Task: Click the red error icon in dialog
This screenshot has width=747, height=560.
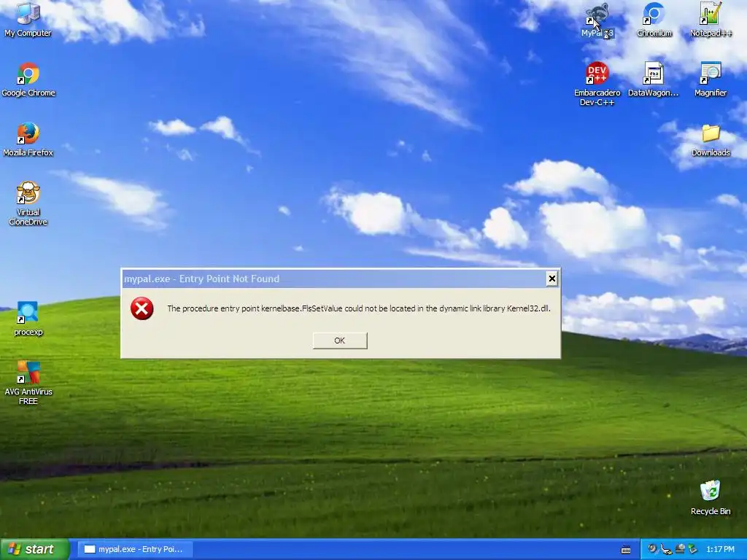Action: click(x=142, y=308)
